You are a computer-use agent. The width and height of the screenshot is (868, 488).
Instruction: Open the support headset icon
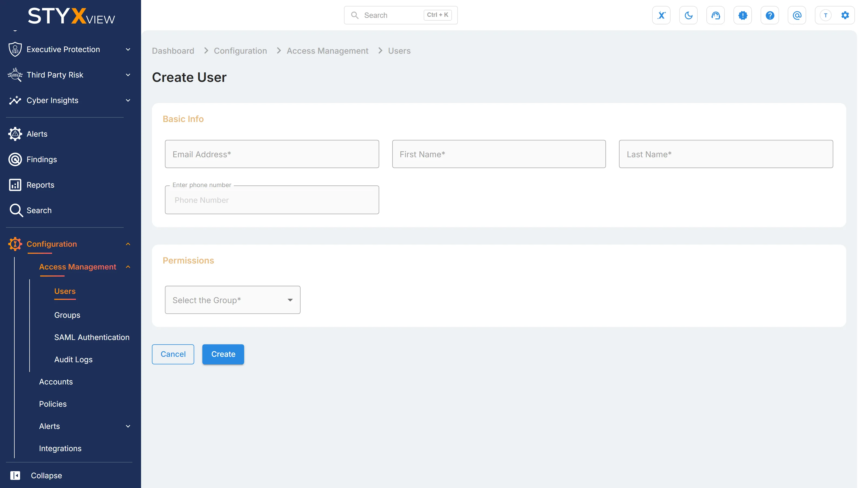[715, 15]
